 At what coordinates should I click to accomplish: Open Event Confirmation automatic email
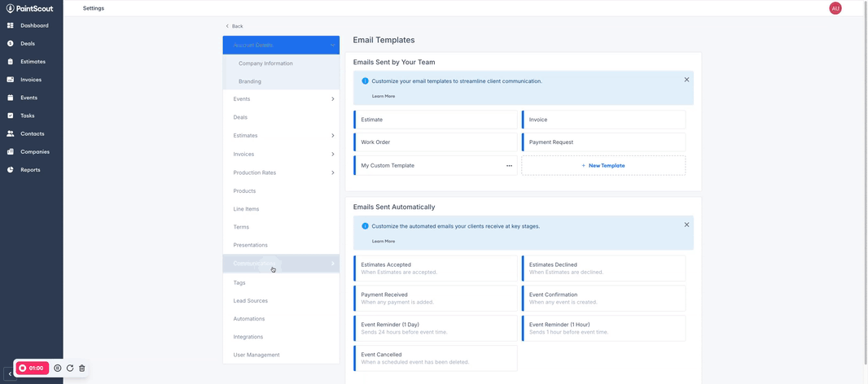coord(603,299)
